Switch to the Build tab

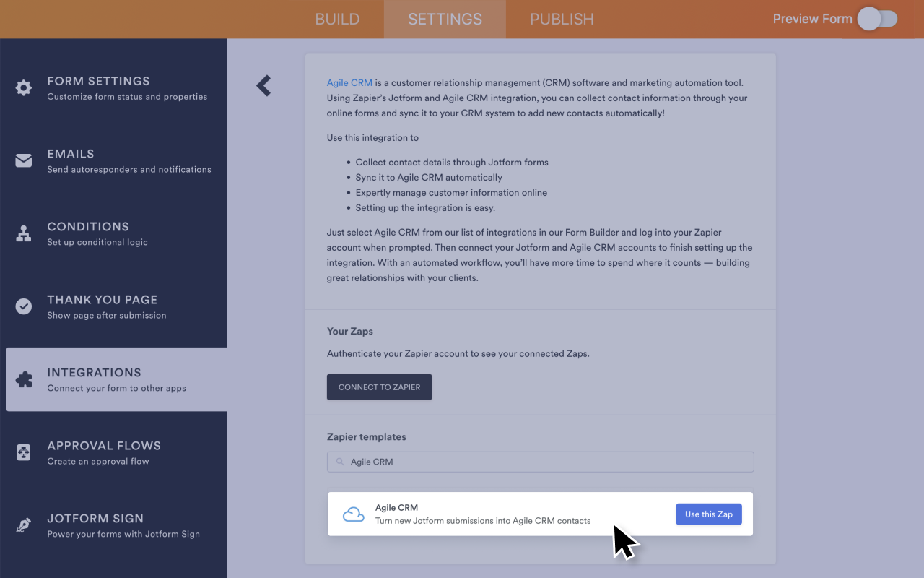pos(337,19)
